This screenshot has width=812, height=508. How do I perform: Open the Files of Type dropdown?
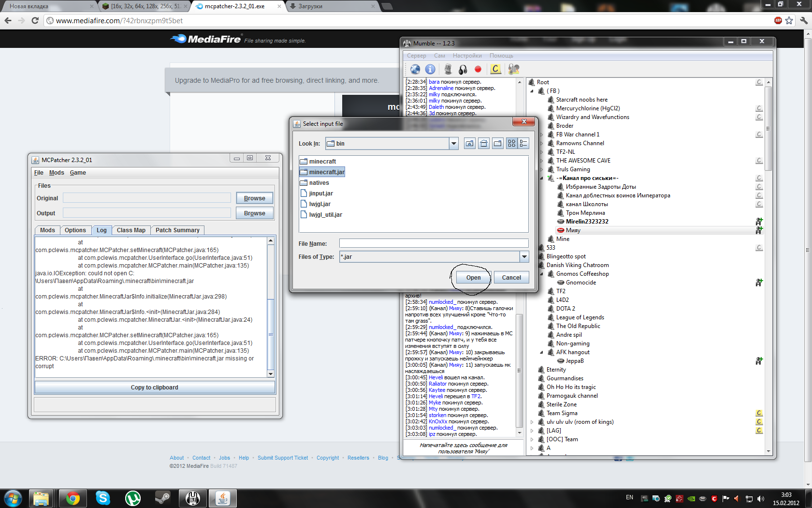click(524, 257)
